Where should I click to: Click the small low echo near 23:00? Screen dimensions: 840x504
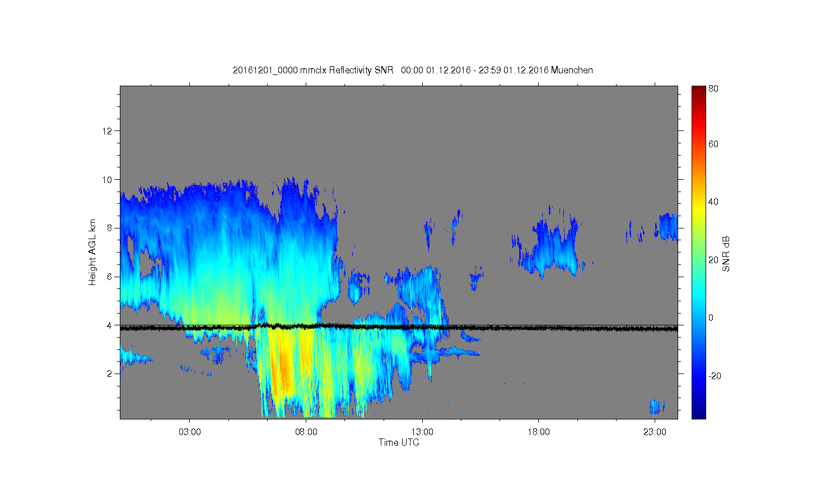coord(656,407)
